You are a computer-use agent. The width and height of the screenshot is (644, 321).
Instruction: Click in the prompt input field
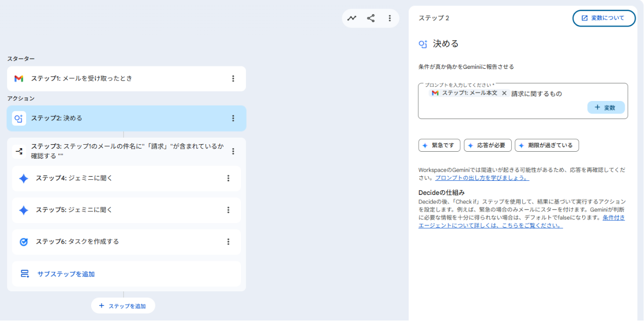coord(503,108)
